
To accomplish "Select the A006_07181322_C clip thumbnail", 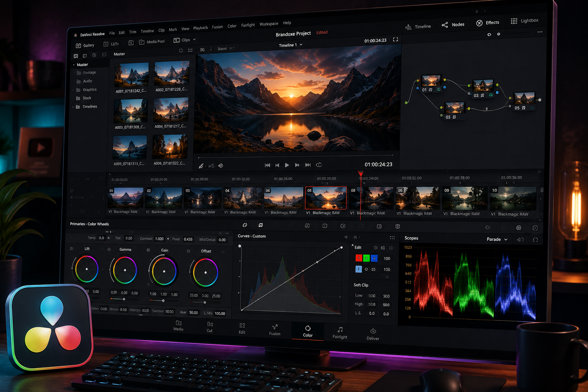I will (170, 146).
